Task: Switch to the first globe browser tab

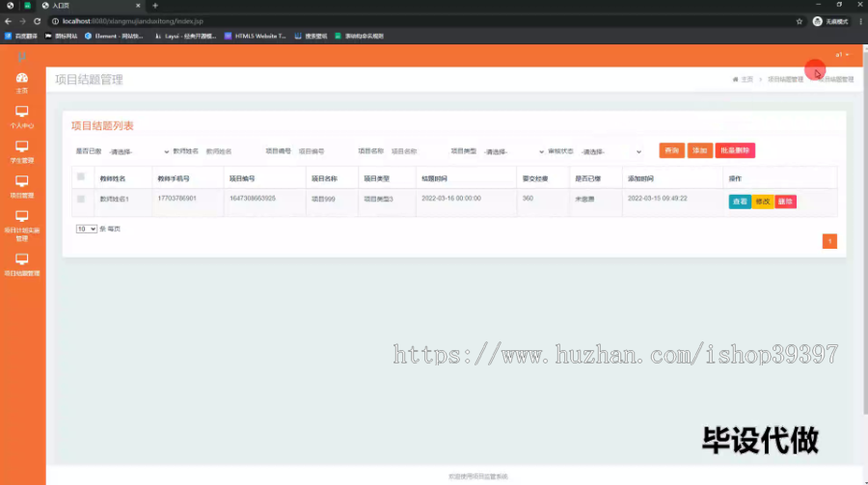Action: coord(10,6)
